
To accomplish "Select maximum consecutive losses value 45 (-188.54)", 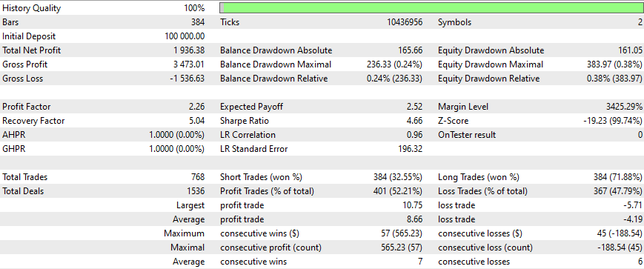I will pyautogui.click(x=620, y=233).
